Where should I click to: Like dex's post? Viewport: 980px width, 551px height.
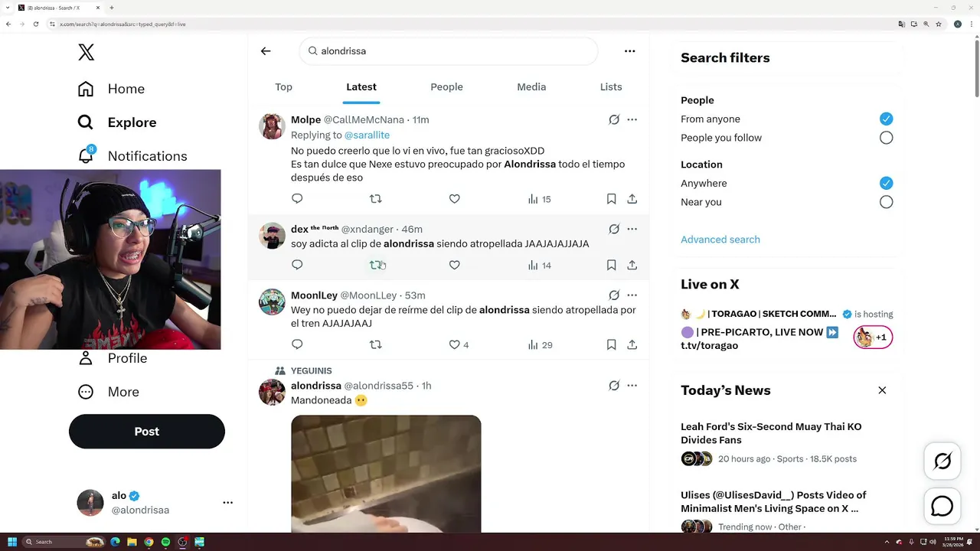(x=454, y=265)
